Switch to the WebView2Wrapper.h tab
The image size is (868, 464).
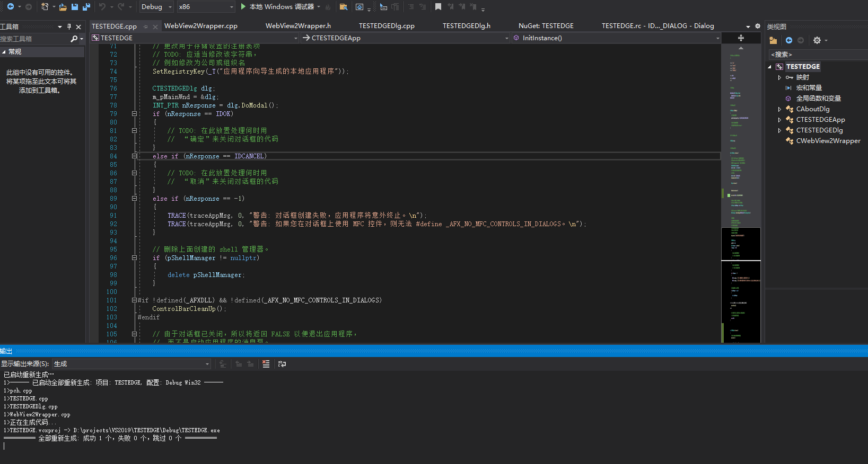[x=298, y=25]
